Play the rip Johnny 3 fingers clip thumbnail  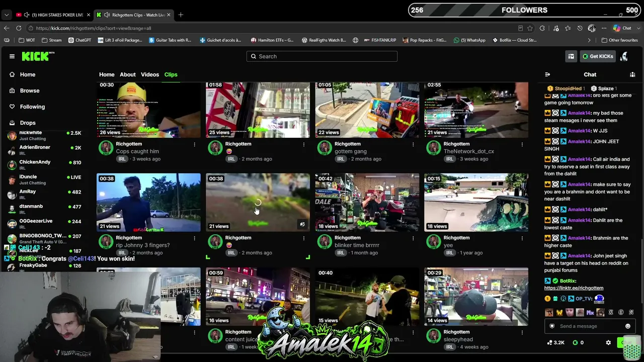148,203
